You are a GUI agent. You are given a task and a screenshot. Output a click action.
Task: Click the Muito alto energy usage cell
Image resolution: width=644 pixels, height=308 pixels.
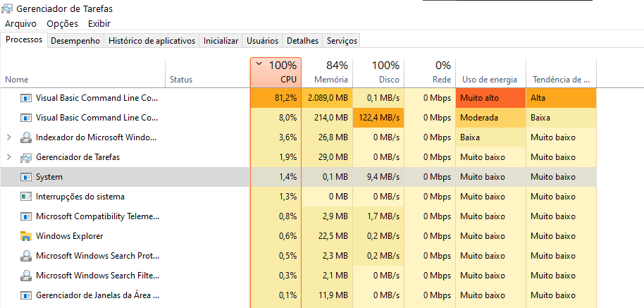pyautogui.click(x=491, y=98)
